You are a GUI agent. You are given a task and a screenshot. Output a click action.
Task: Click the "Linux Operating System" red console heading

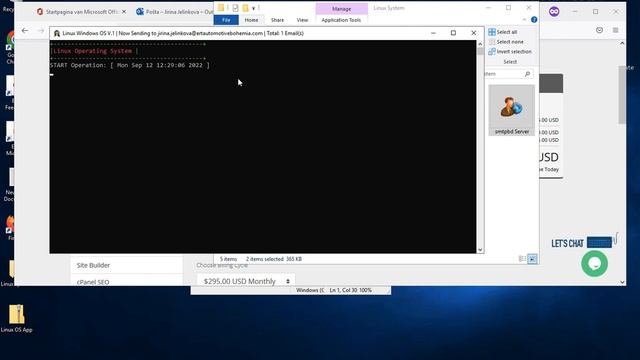93,51
